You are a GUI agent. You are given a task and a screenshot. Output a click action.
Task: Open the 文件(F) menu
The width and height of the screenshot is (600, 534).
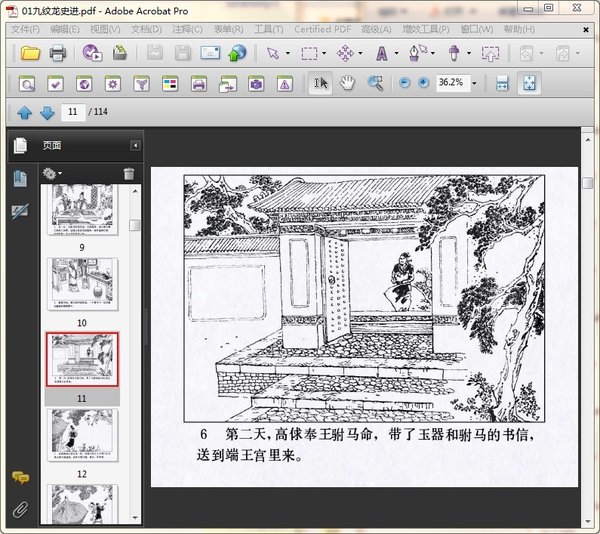click(x=25, y=29)
